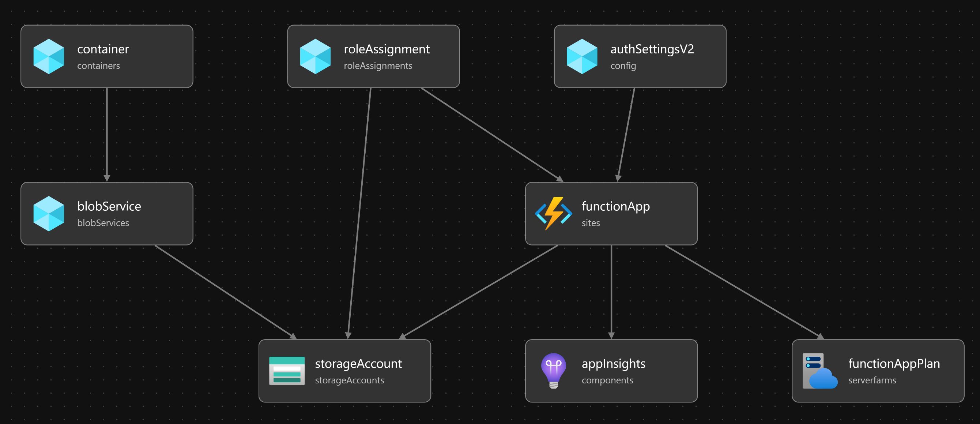Click the roleAssignments type subtitle
This screenshot has width=980, height=424.
pyautogui.click(x=378, y=66)
